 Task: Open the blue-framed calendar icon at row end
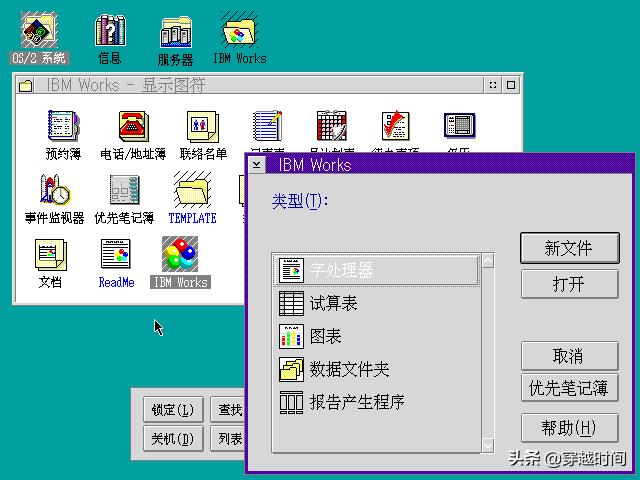pyautogui.click(x=460, y=125)
